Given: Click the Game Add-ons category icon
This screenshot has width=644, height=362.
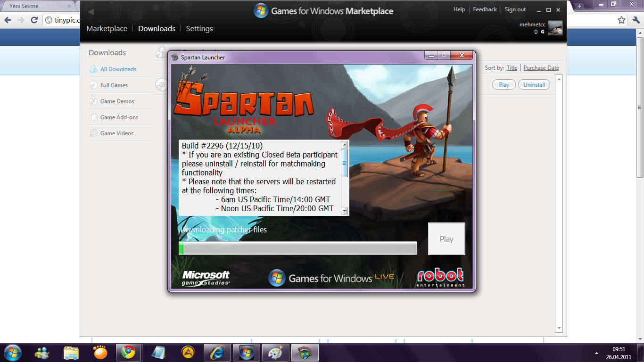Looking at the screenshot, I should tap(93, 117).
